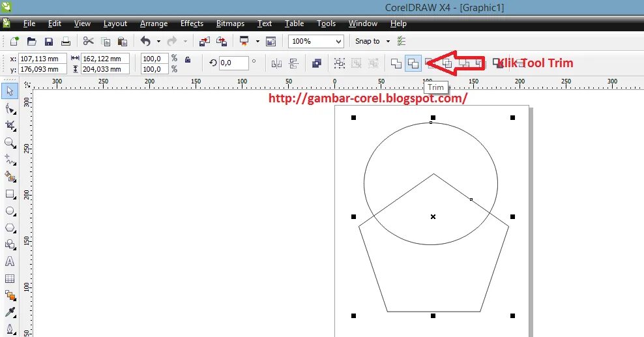Click the Export icon in the toolbar
This screenshot has height=337, width=644.
coord(222,41)
